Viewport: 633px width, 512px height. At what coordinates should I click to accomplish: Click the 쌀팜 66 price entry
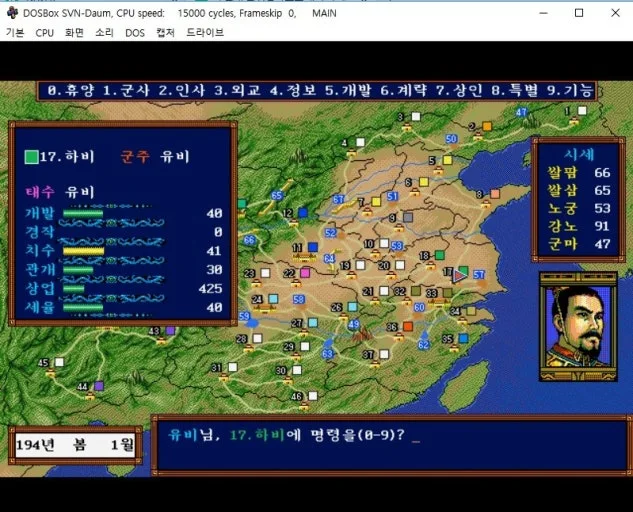[579, 173]
